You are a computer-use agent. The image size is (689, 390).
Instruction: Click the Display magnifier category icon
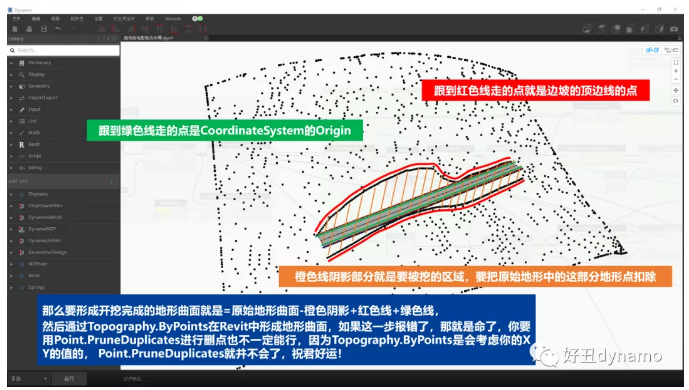22,75
